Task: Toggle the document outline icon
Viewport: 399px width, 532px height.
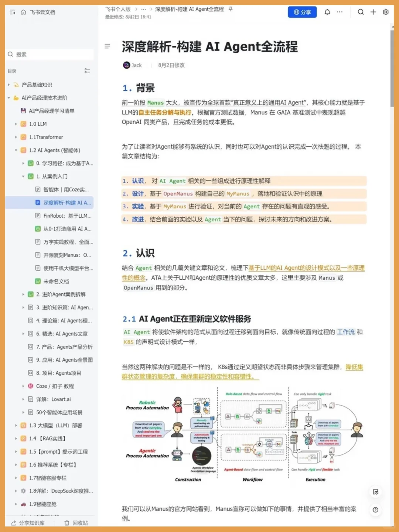Action: point(107,46)
